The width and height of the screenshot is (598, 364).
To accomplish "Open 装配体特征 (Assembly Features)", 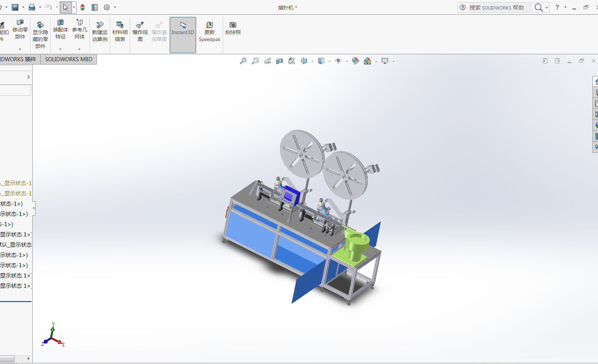I will pos(61,29).
